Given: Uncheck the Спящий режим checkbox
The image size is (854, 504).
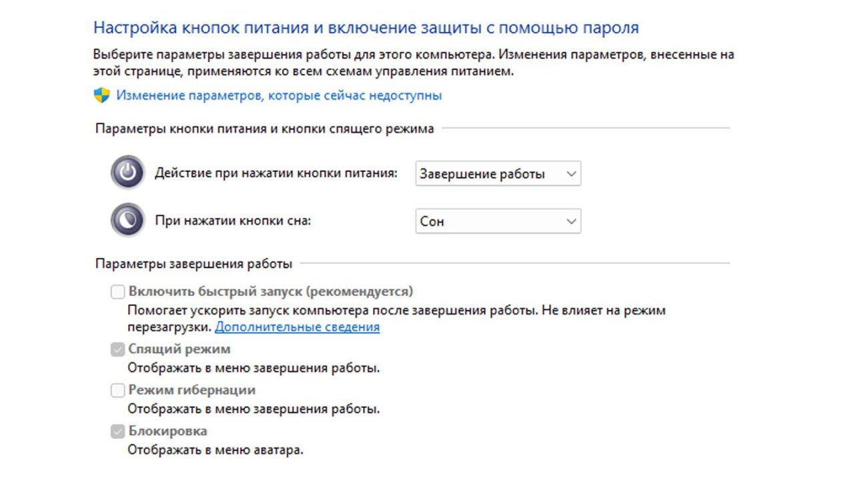Looking at the screenshot, I should point(118,350).
